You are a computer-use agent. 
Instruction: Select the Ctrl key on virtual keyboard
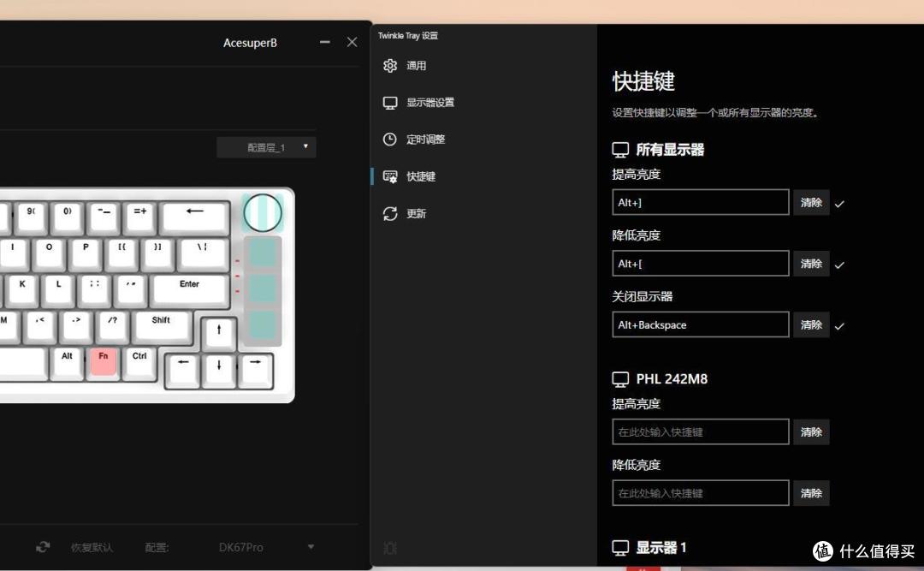pos(139,361)
